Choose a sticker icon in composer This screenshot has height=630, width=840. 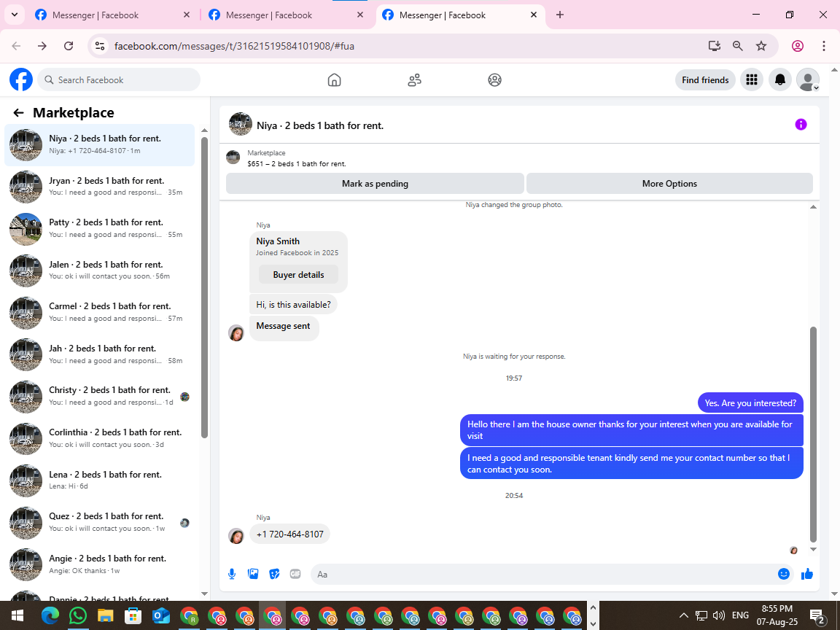click(274, 575)
